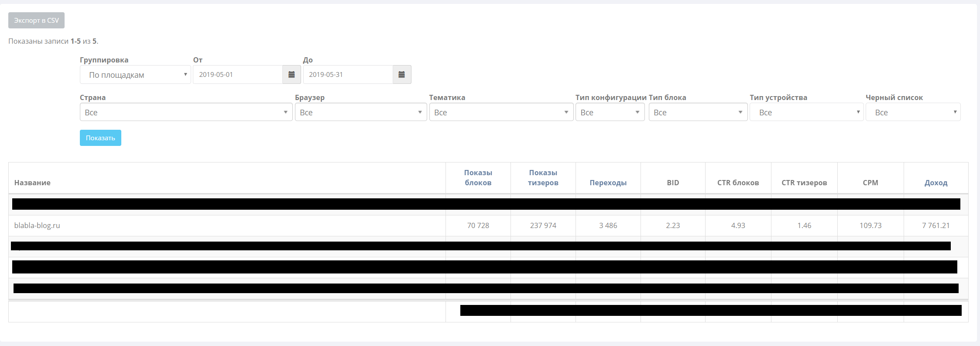Select the До date field 2019-05-31
This screenshot has width=980, height=346.
click(x=348, y=75)
